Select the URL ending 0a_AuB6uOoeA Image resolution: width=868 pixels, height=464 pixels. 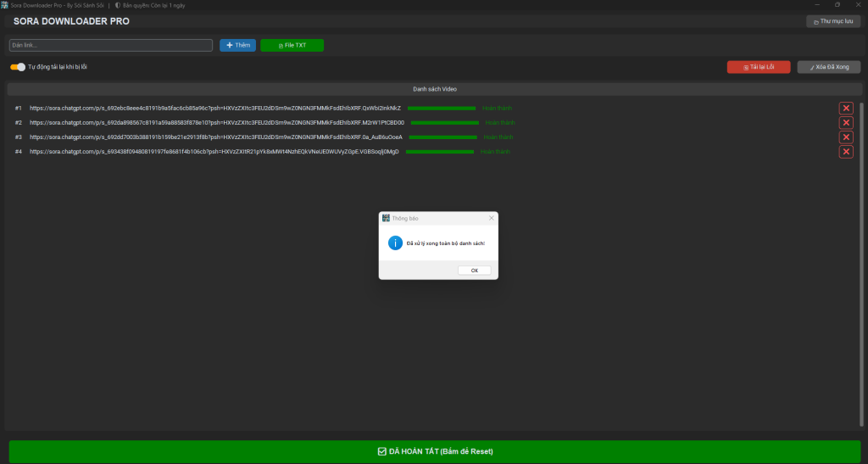click(216, 137)
